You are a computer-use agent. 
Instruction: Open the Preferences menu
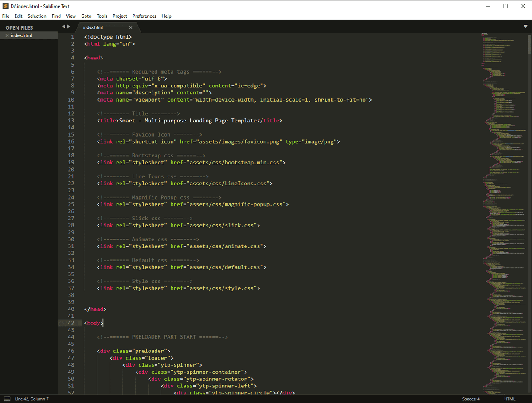pos(144,16)
